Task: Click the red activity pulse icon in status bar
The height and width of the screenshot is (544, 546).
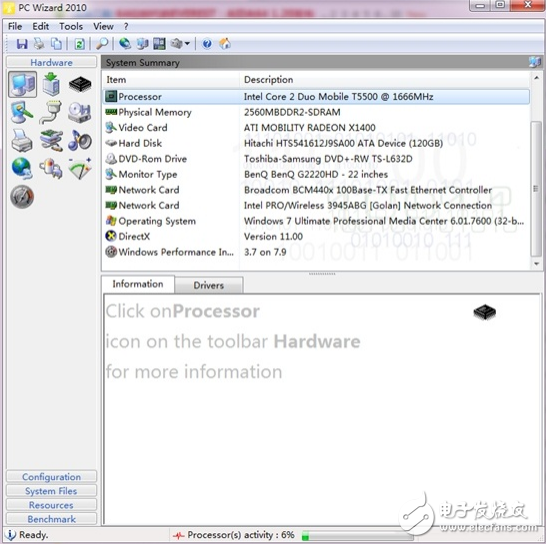Action: 179,535
